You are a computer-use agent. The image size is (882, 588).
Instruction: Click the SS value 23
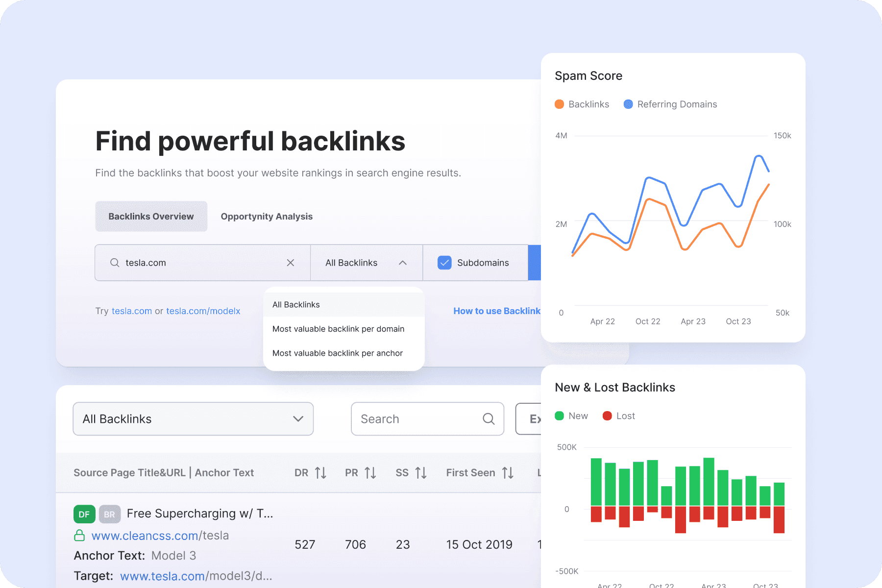pyautogui.click(x=403, y=544)
